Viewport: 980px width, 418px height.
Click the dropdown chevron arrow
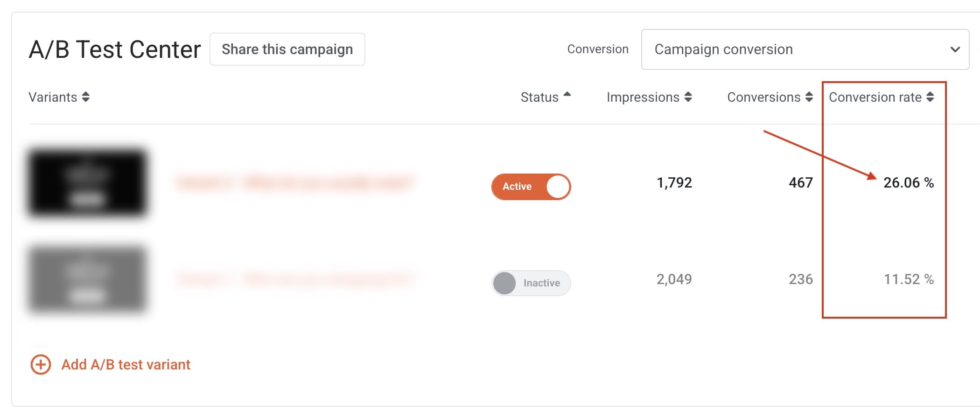tap(955, 49)
